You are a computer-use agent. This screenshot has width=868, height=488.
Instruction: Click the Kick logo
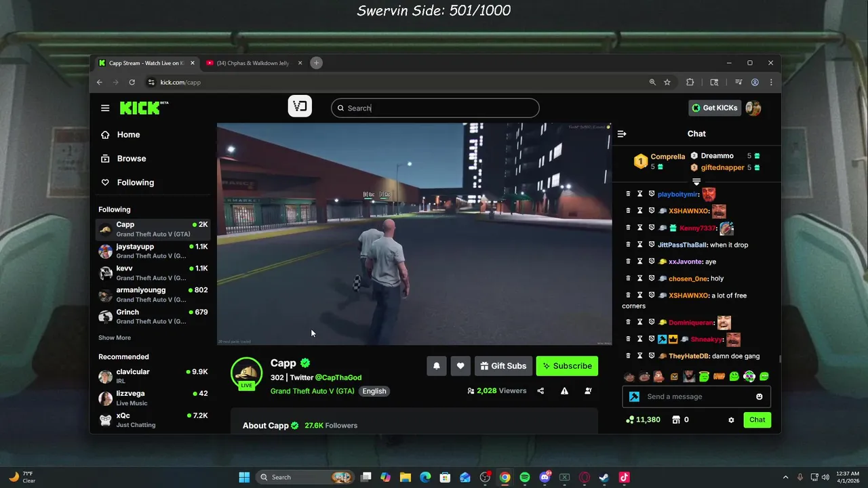click(x=144, y=107)
